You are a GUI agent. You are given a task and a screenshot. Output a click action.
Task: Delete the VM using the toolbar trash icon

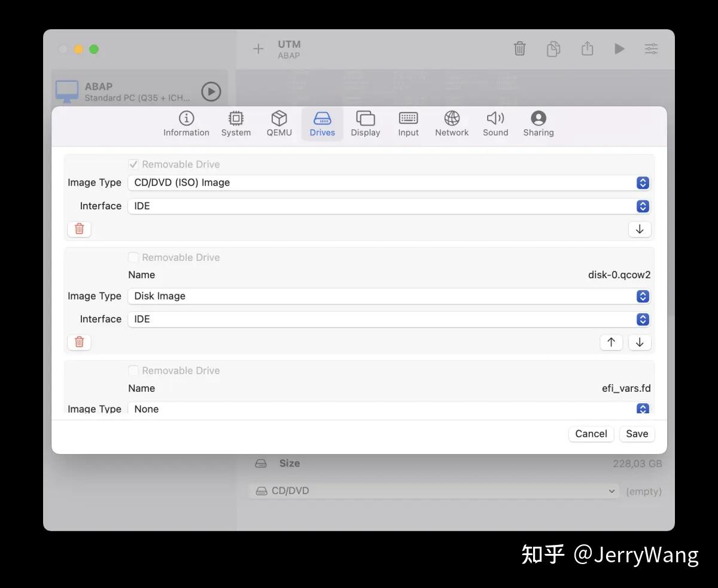(519, 48)
